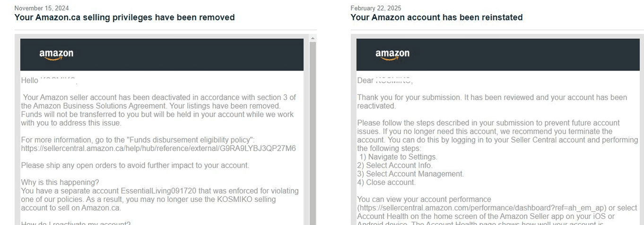Screen dimensions: 644x225
Task: Click the 'Dear' greeting in the right email
Action: click(366, 81)
